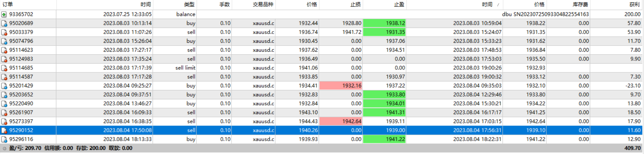Click the 取款: 0.00 summary text
The height and width of the screenshot is (154, 644).
(x=120, y=148)
